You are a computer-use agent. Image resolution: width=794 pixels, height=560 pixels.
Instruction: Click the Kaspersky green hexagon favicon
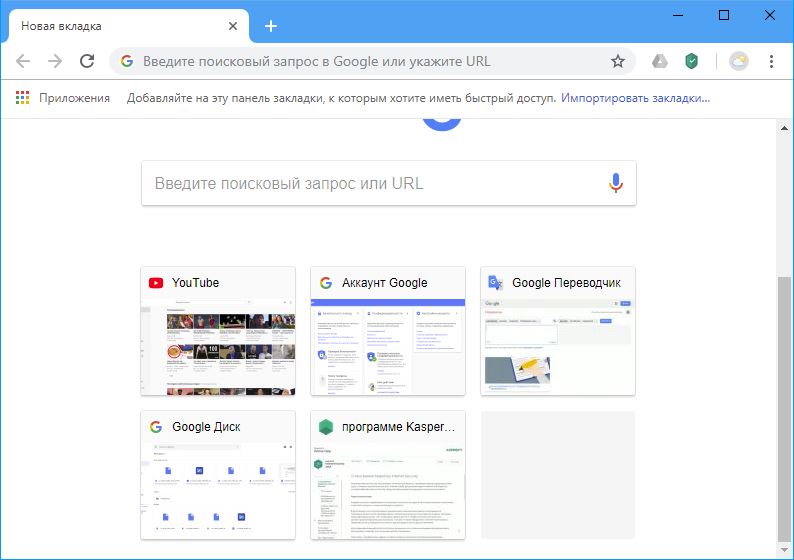click(326, 427)
